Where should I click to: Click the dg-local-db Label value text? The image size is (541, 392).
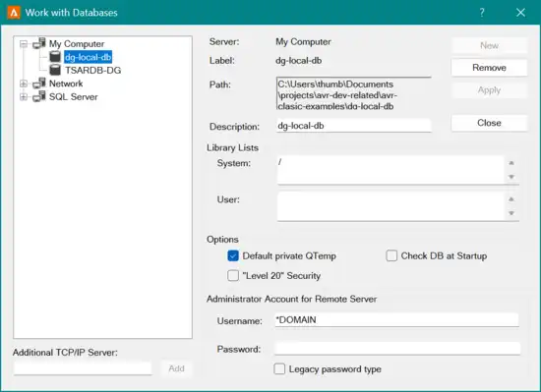pos(298,61)
